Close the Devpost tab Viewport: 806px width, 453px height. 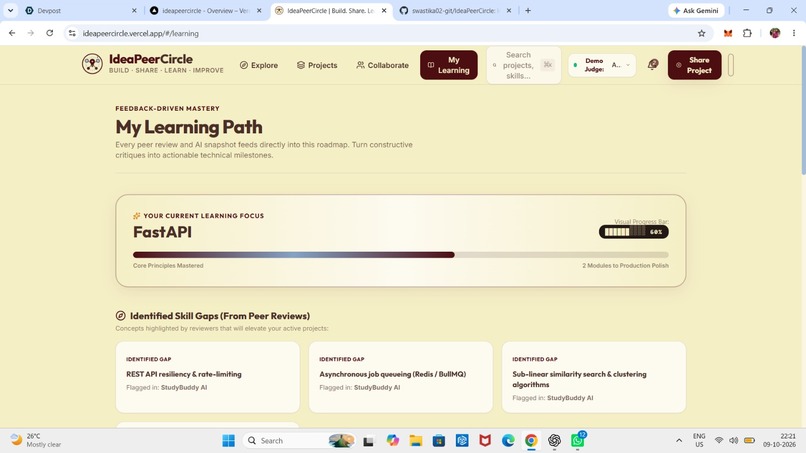134,10
